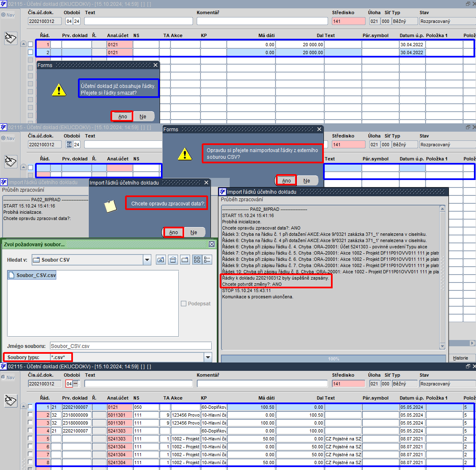This screenshot has width=476, height=470.
Task: Confirm Ano to delete existing rows
Action: [x=122, y=117]
